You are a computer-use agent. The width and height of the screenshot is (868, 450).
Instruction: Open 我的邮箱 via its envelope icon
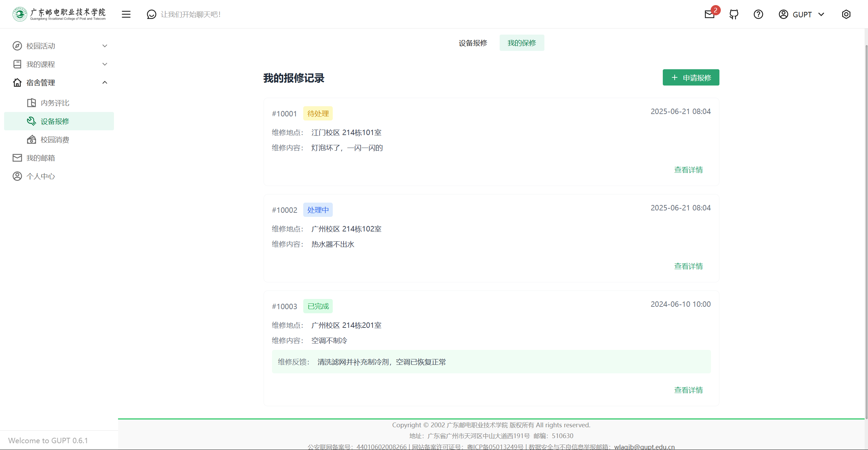17,157
